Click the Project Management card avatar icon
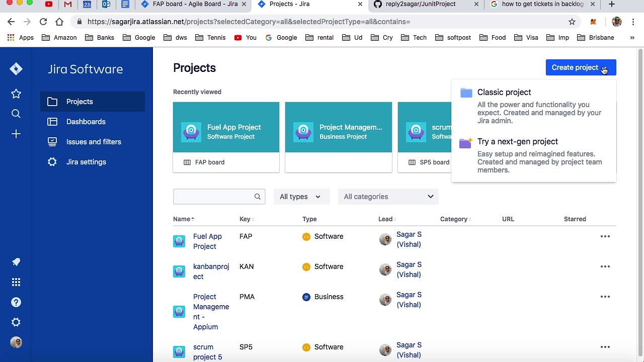The image size is (644, 362). pyautogui.click(x=303, y=132)
